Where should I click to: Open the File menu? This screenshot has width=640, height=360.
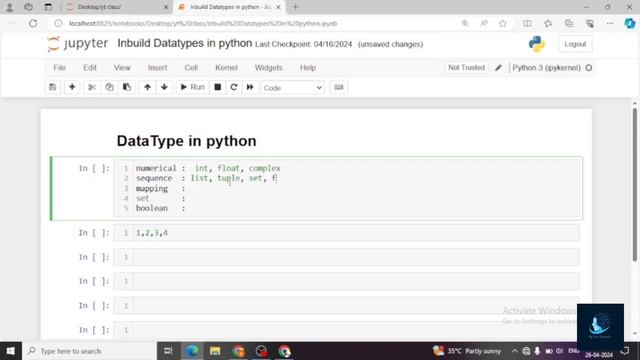60,68
